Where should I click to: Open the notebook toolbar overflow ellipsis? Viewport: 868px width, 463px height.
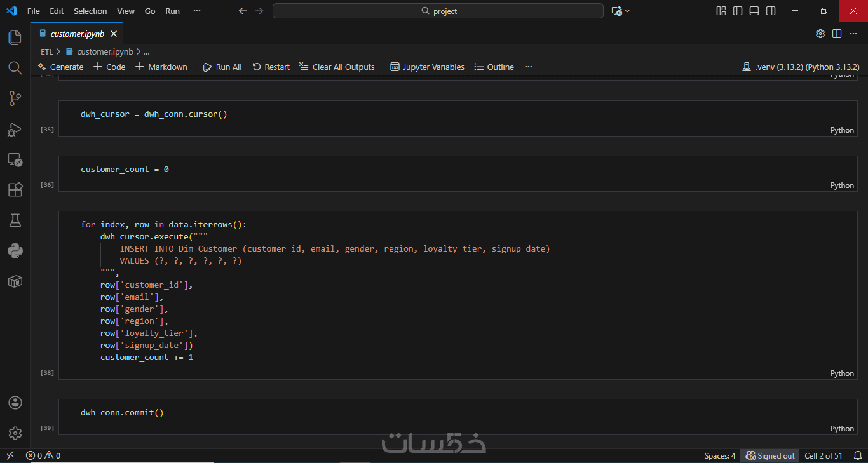[x=528, y=67]
